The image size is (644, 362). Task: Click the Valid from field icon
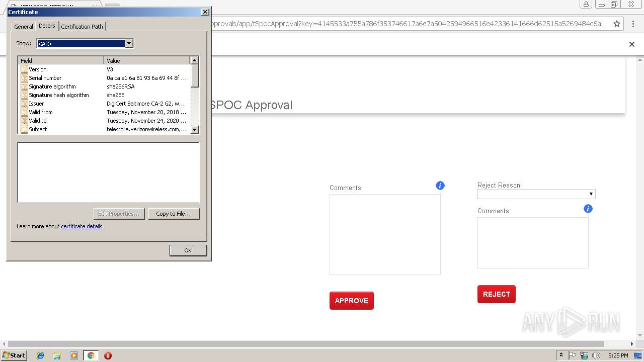(24, 112)
